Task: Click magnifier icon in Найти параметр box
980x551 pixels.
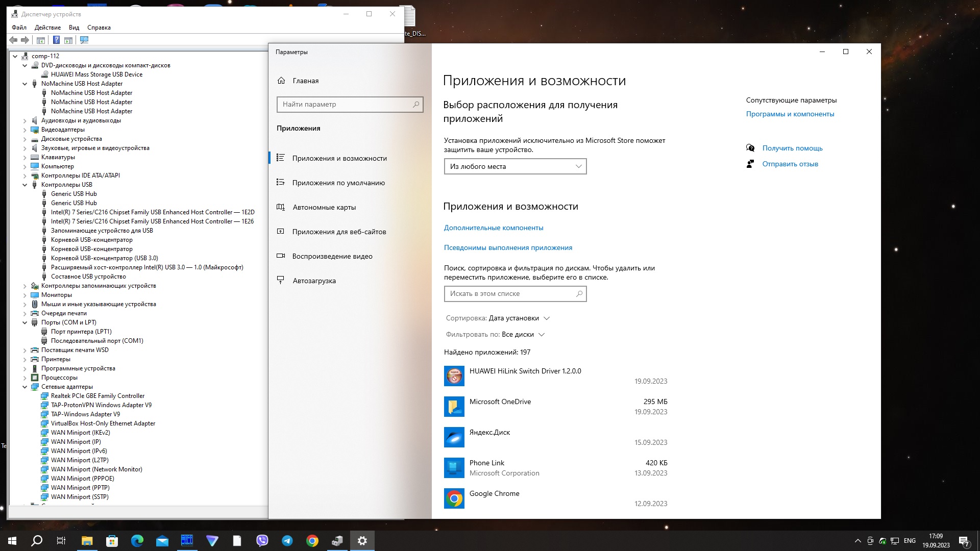Action: (416, 105)
